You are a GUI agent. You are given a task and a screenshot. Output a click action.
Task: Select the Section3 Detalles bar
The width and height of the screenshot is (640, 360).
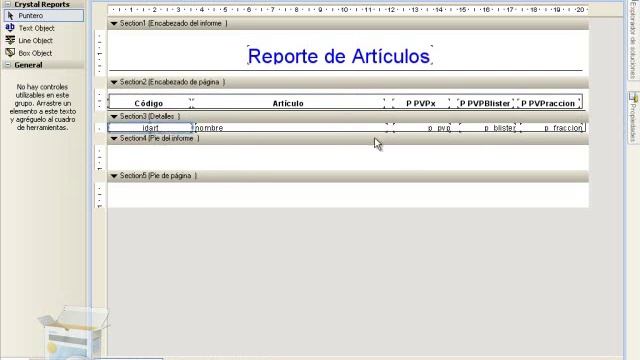[348, 117]
